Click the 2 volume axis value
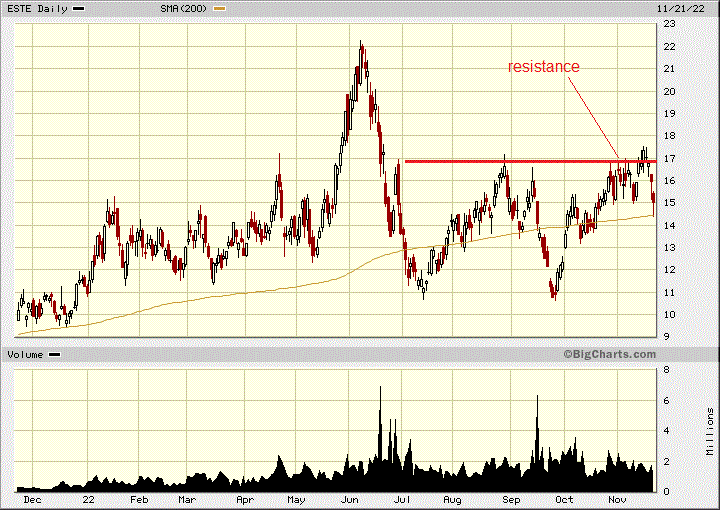 [x=666, y=461]
